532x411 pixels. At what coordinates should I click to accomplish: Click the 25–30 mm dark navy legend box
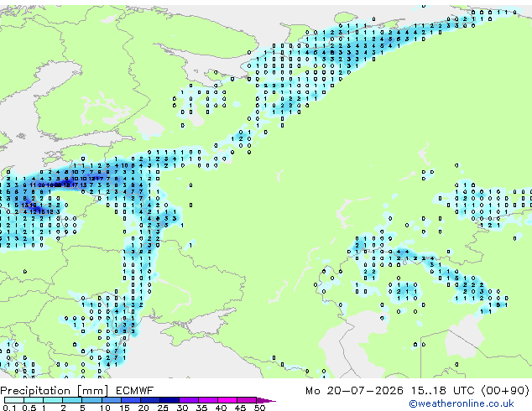pos(170,400)
